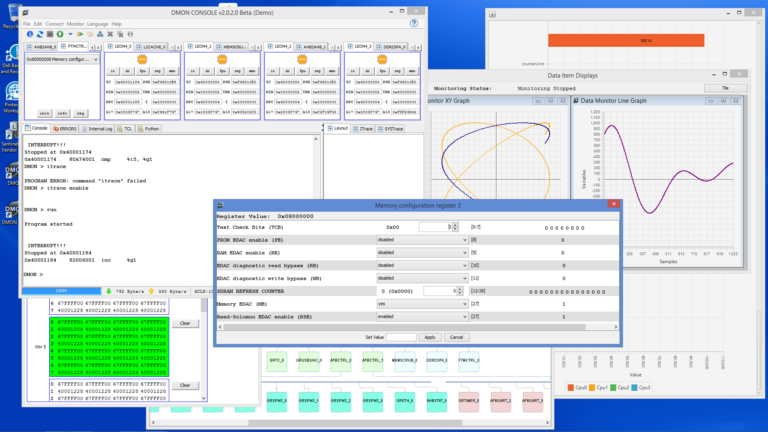This screenshot has height=432, width=768.
Task: Switch to the Internal Log tab
Action: coord(97,129)
